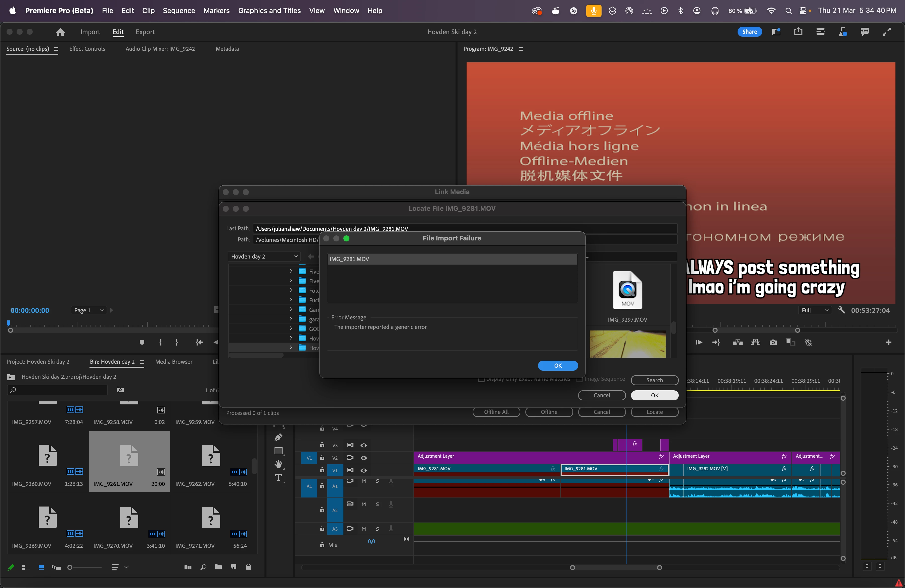Image resolution: width=905 pixels, height=588 pixels.
Task: Click OK in File Import Failure dialog
Action: tap(557, 365)
